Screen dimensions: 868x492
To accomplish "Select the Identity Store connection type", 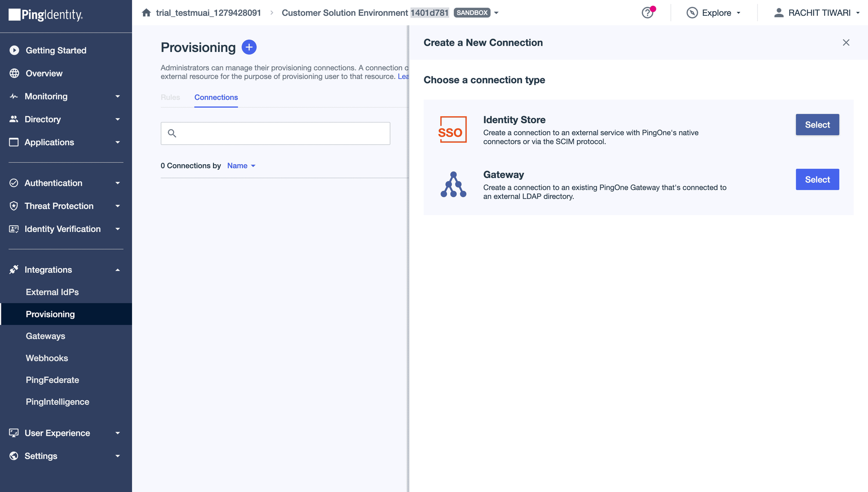I will pos(817,125).
